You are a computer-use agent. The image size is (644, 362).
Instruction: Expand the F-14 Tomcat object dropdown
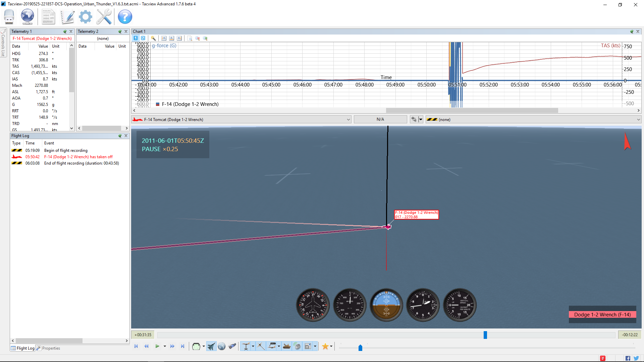[348, 120]
